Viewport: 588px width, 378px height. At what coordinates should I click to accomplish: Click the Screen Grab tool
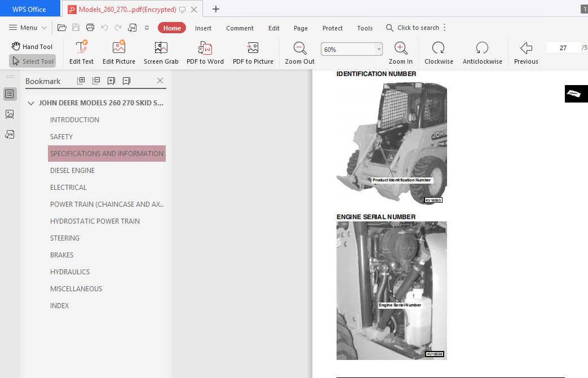point(161,53)
